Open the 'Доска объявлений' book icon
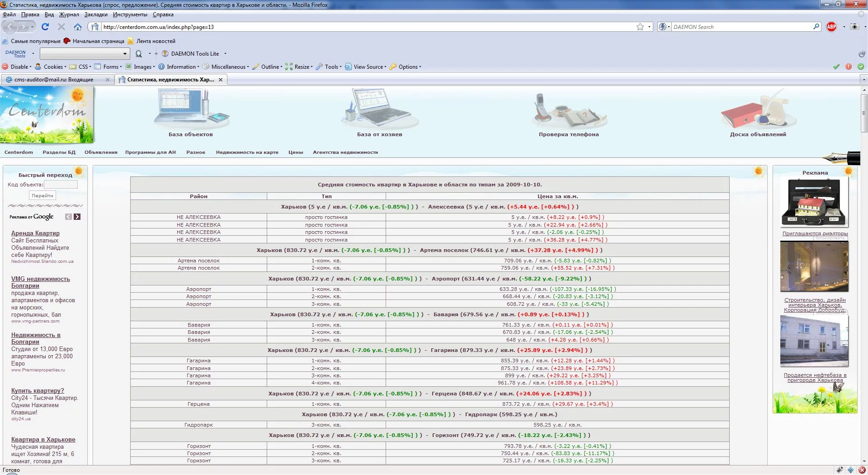Viewport: 868px width, 475px height. pyautogui.click(x=758, y=110)
